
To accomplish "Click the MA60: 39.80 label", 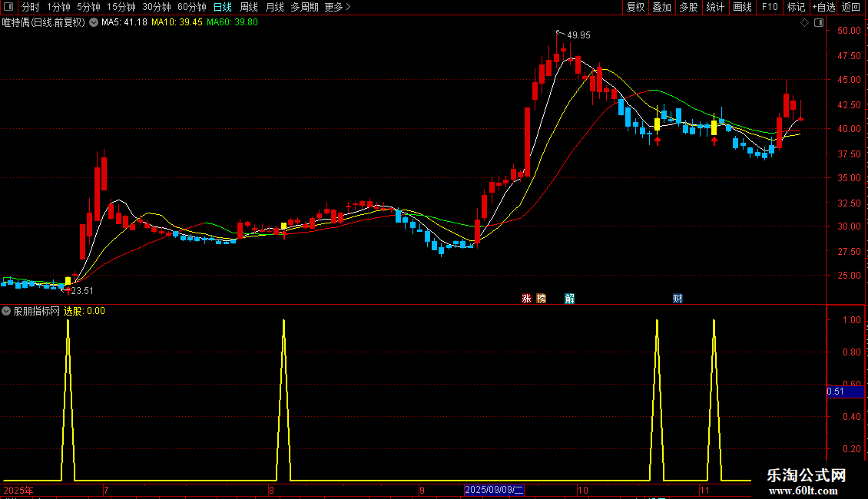I will 232,22.
